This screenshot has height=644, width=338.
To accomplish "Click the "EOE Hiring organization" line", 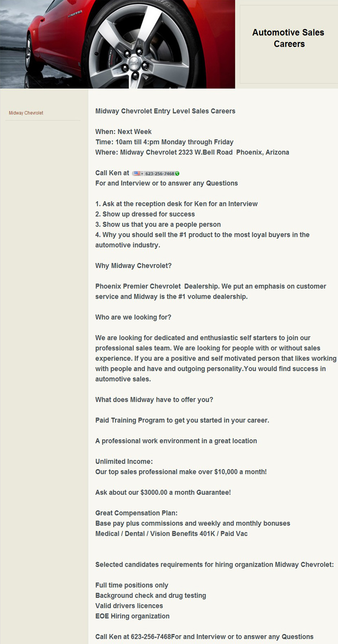I will pos(132,616).
